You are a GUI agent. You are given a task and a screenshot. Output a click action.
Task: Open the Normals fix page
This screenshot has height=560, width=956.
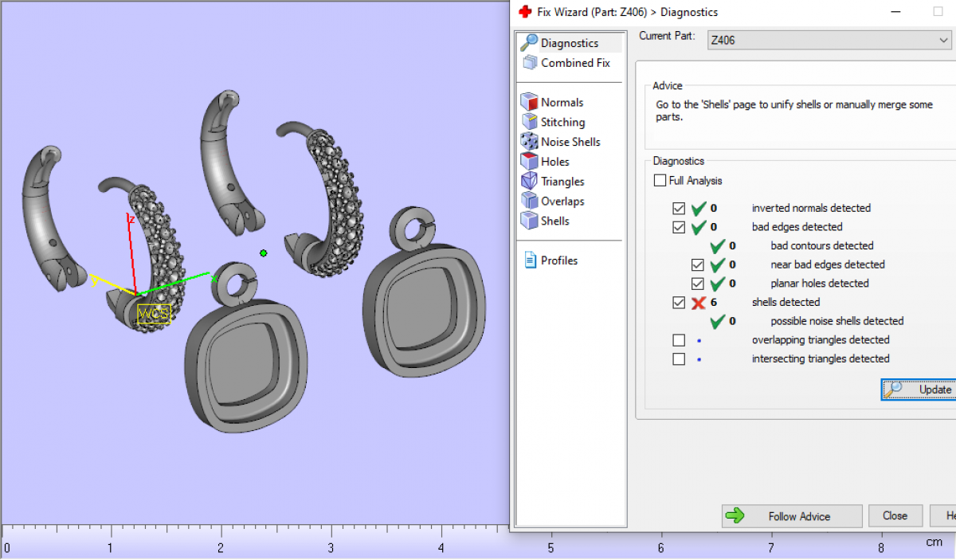[562, 103]
